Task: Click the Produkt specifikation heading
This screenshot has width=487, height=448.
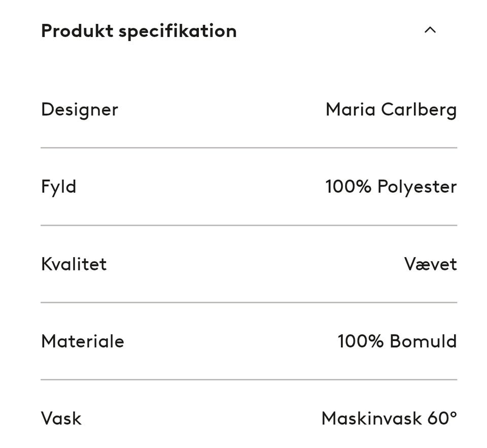Action: pyautogui.click(x=138, y=31)
